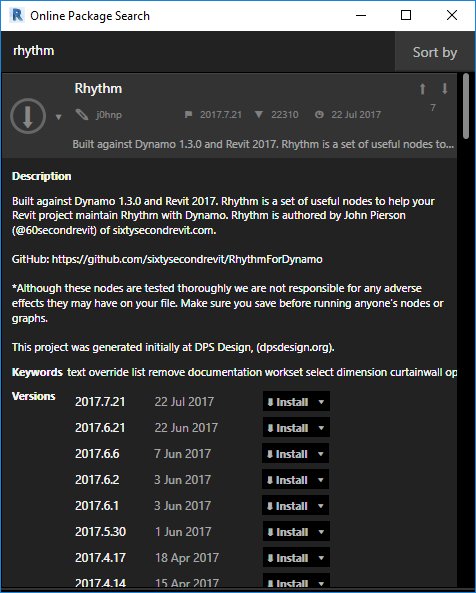Open install options for version 2017.4.17
Viewport: 476px width, 593px height.
click(x=321, y=558)
